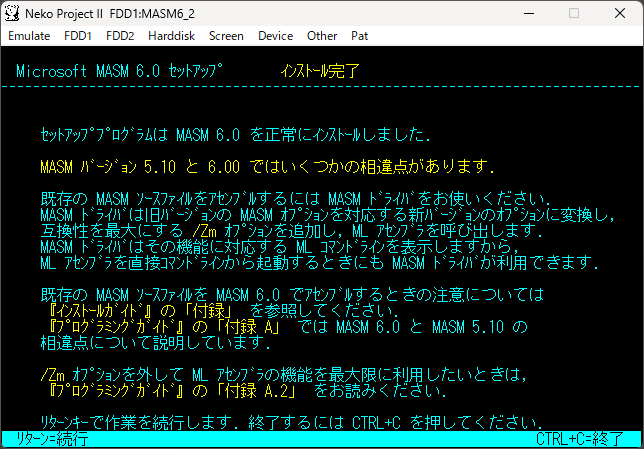The width and height of the screenshot is (644, 449).
Task: Click the 'リターン=続行' status bar text
Action: [52, 439]
